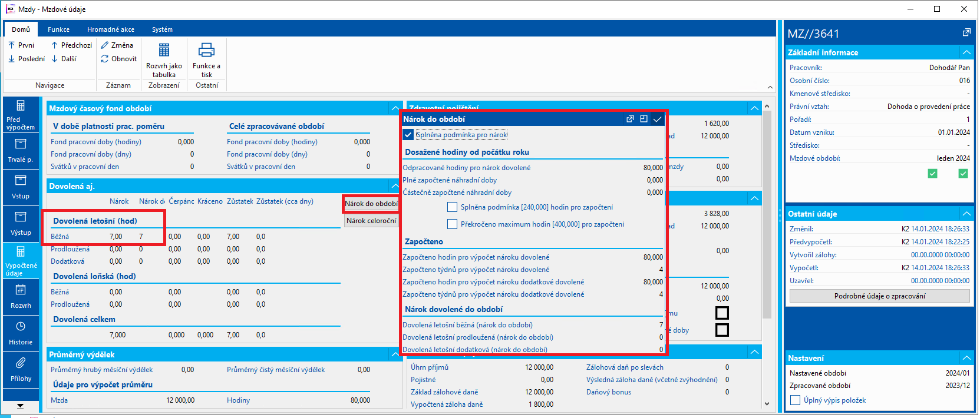Viewport: 980px width, 418px height.
Task: Collapse the Zdravotní pojištění section
Action: coord(754,108)
